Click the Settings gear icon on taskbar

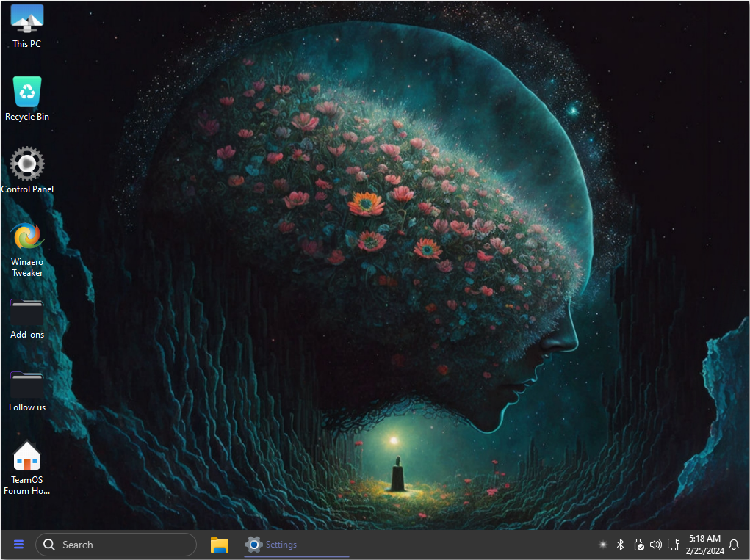(253, 545)
